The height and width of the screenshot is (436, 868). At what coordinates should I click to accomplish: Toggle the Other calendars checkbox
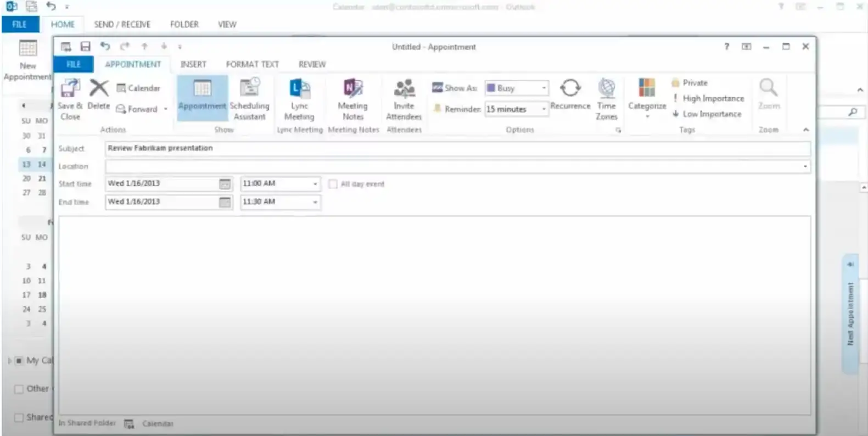coord(19,389)
